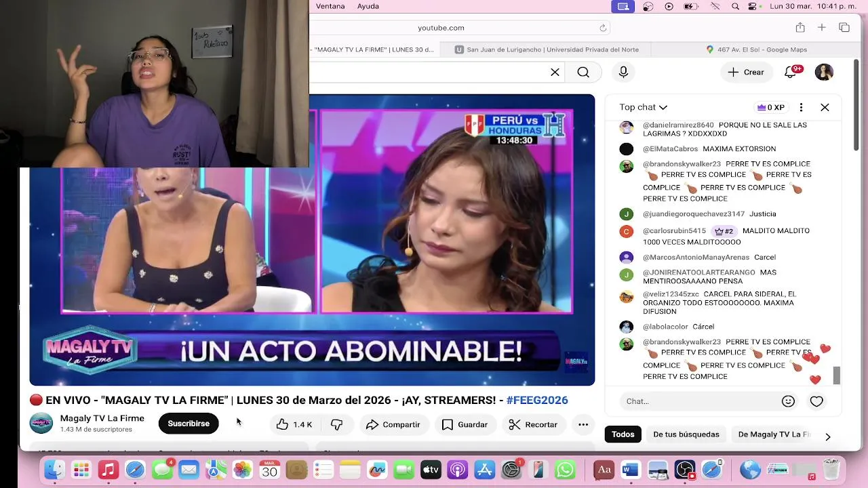Open more video actions menu

(x=583, y=424)
